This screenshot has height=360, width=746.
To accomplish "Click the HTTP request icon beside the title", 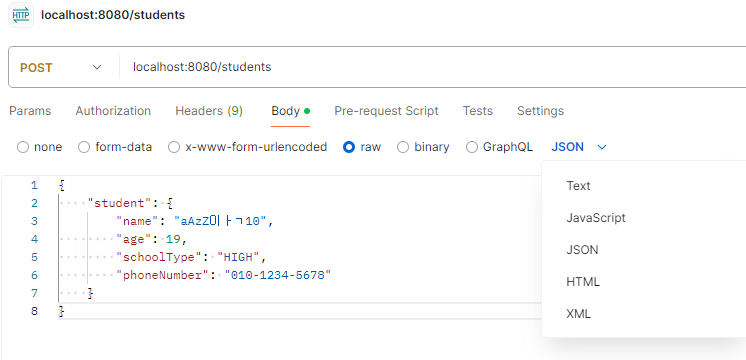I will [x=21, y=15].
